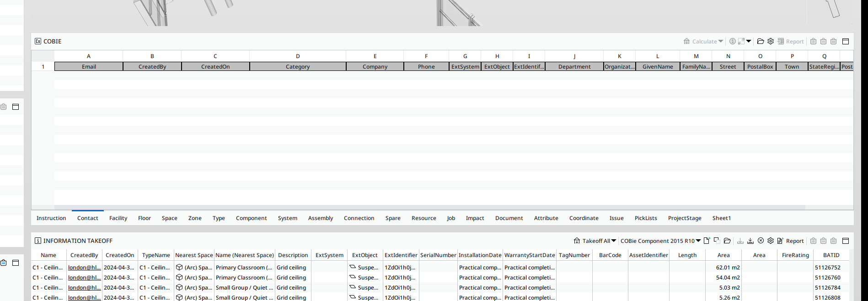Screen dimensions: 868x301
Task: Click the basket list icon in Information Takeoff toolbar
Action: coord(833,241)
